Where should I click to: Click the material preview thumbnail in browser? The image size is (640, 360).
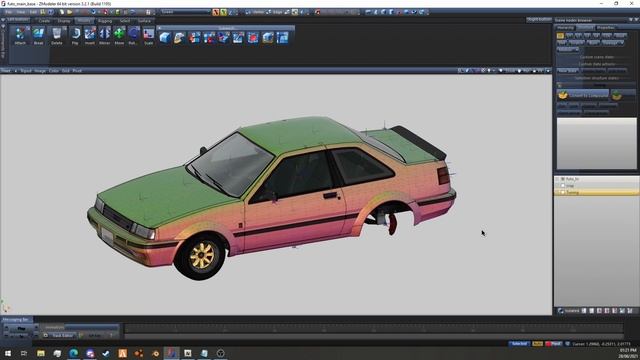(596, 144)
